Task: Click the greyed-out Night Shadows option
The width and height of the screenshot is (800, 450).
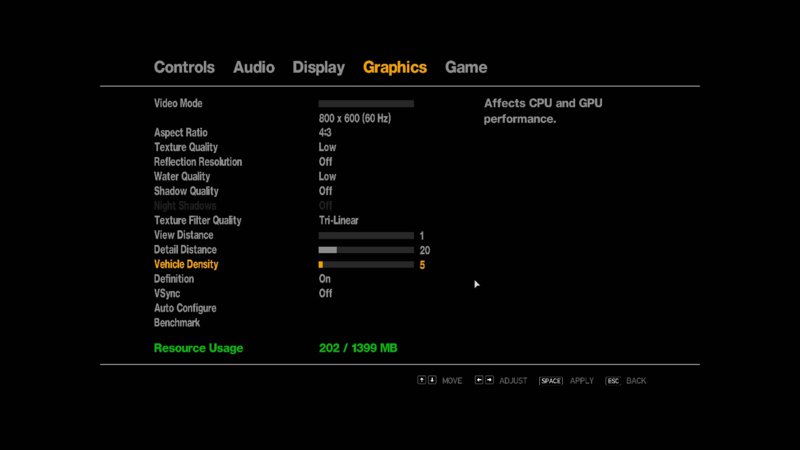Action: click(185, 206)
